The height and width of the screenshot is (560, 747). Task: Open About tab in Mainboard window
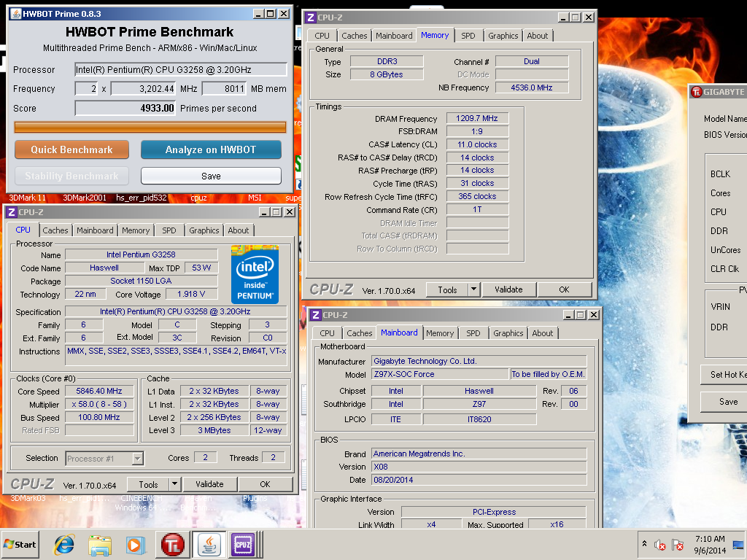pyautogui.click(x=543, y=333)
